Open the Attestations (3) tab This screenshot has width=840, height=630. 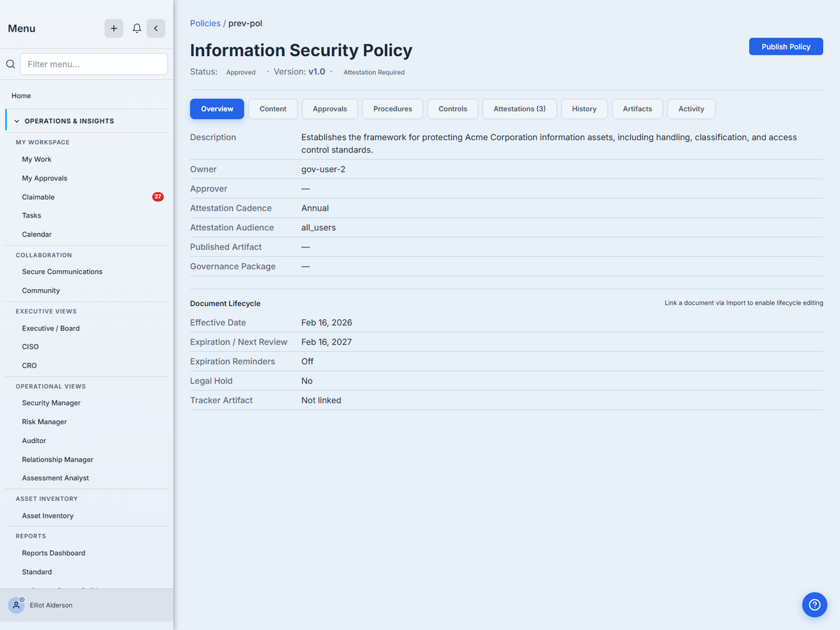[x=519, y=109]
